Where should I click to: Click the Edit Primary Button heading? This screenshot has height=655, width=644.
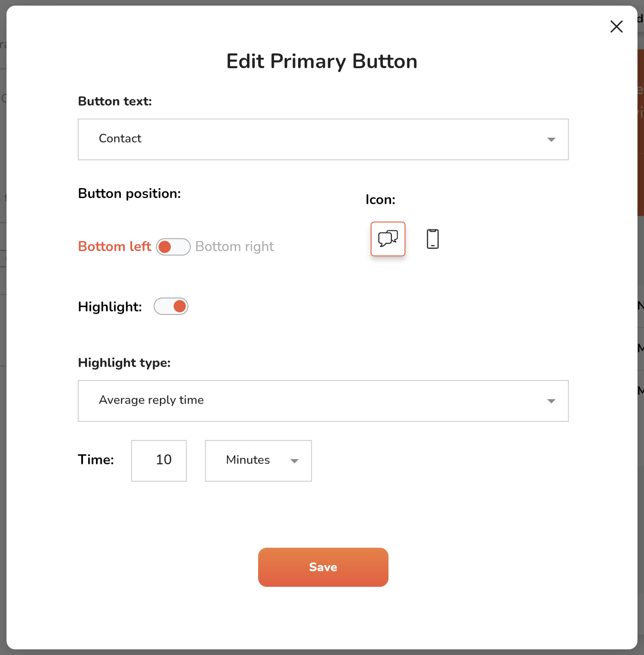[x=322, y=61]
